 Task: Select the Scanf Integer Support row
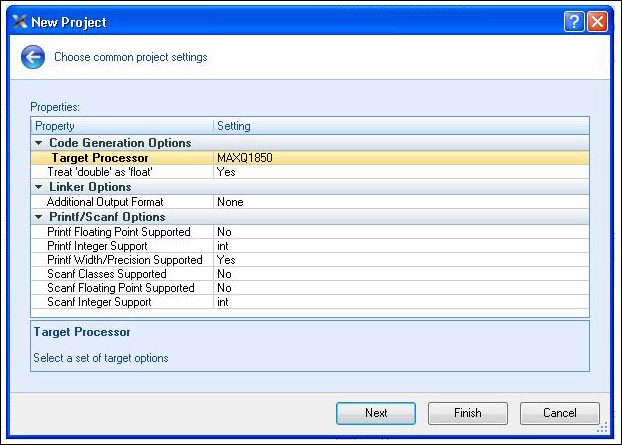tap(99, 302)
